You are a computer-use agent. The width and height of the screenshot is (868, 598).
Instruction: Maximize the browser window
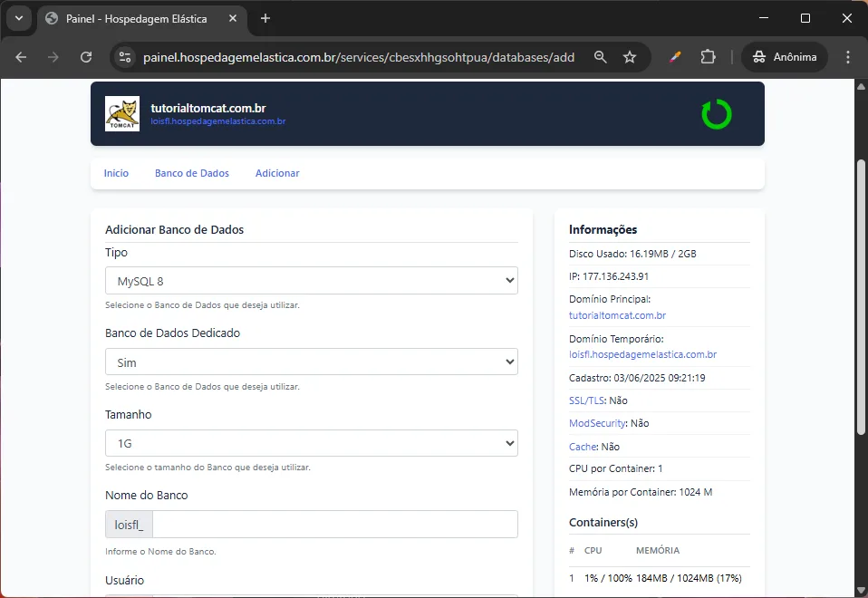coord(805,18)
